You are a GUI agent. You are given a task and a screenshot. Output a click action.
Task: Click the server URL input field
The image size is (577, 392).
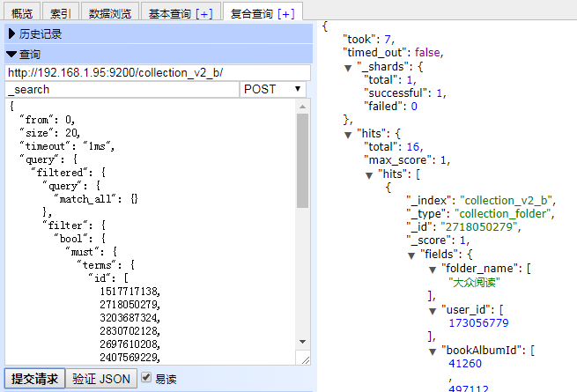point(157,72)
